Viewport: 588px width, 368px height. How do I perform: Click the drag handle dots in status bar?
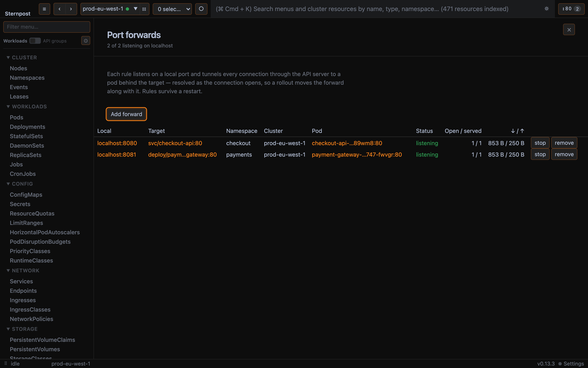tap(6, 363)
